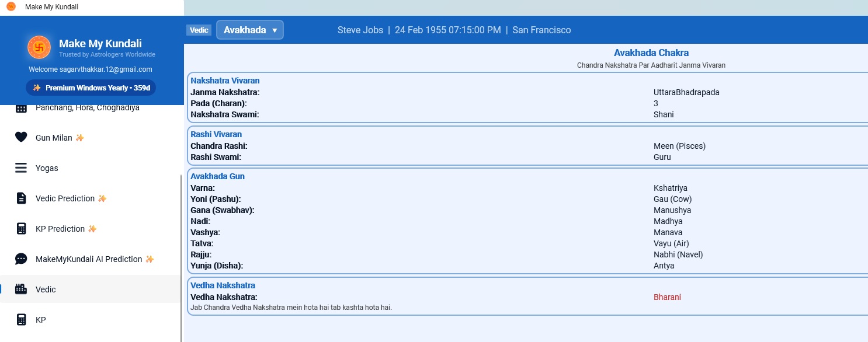Click the Vedic factory-style sidebar icon
Image resolution: width=868 pixels, height=342 pixels.
21,289
